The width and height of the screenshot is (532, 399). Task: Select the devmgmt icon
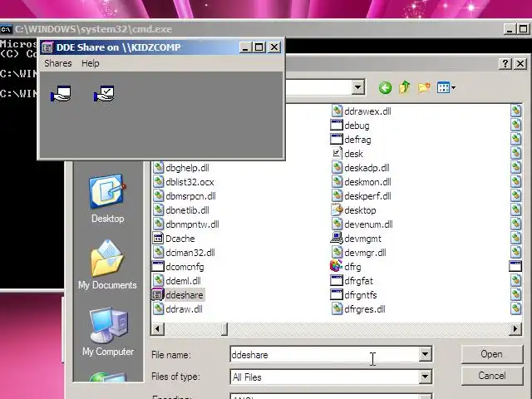[x=336, y=239]
